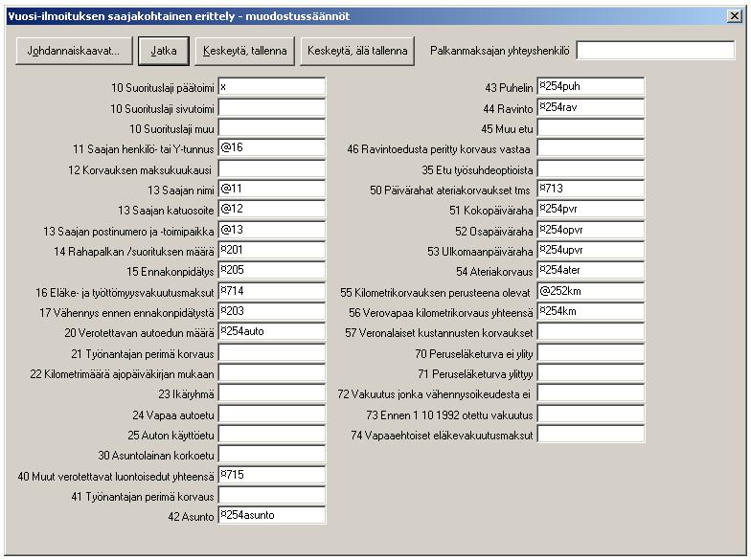Select 10 Suorituslaji sivutoimi field

click(x=272, y=107)
